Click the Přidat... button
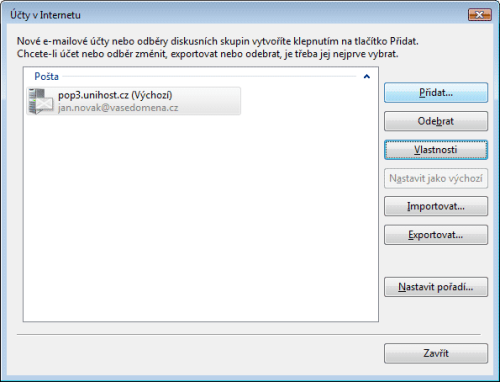Viewport: 500px width, 382px height. [x=436, y=93]
